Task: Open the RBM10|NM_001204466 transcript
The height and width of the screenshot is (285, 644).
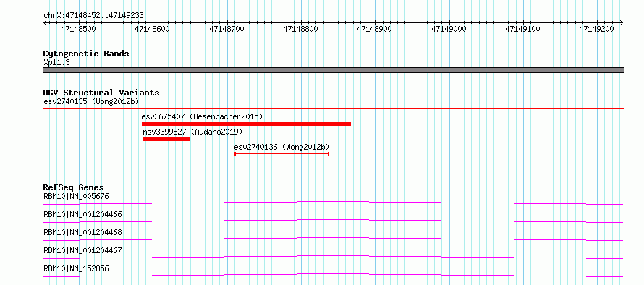Action: coord(82,214)
